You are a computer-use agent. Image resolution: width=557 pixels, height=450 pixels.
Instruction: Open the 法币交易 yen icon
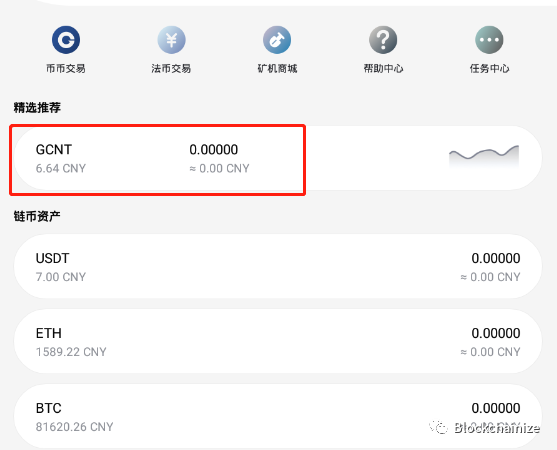(x=171, y=39)
